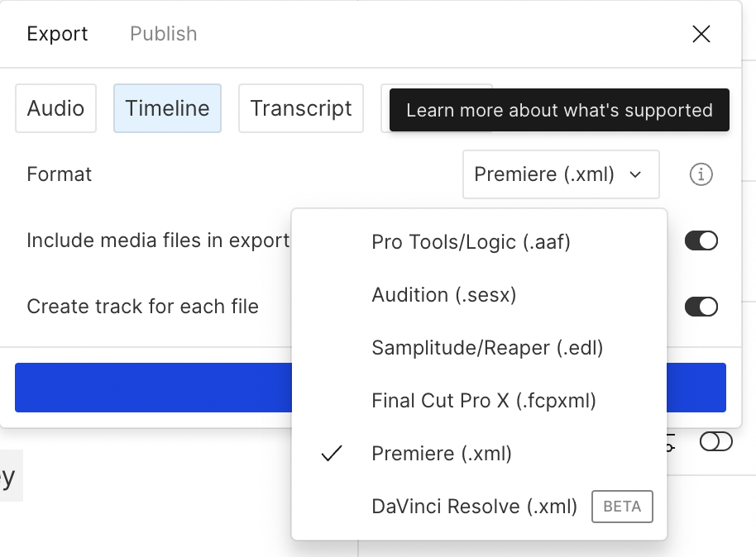The width and height of the screenshot is (756, 557).
Task: Select Final Cut Pro X (.fcpxml)
Action: pyautogui.click(x=484, y=401)
